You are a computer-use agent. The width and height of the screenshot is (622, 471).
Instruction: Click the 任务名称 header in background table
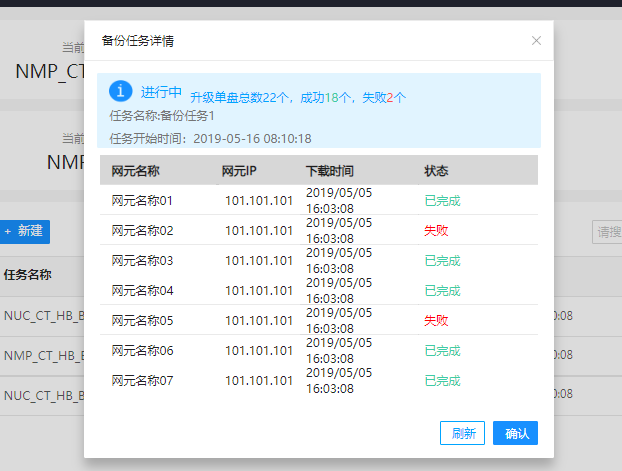[28, 275]
